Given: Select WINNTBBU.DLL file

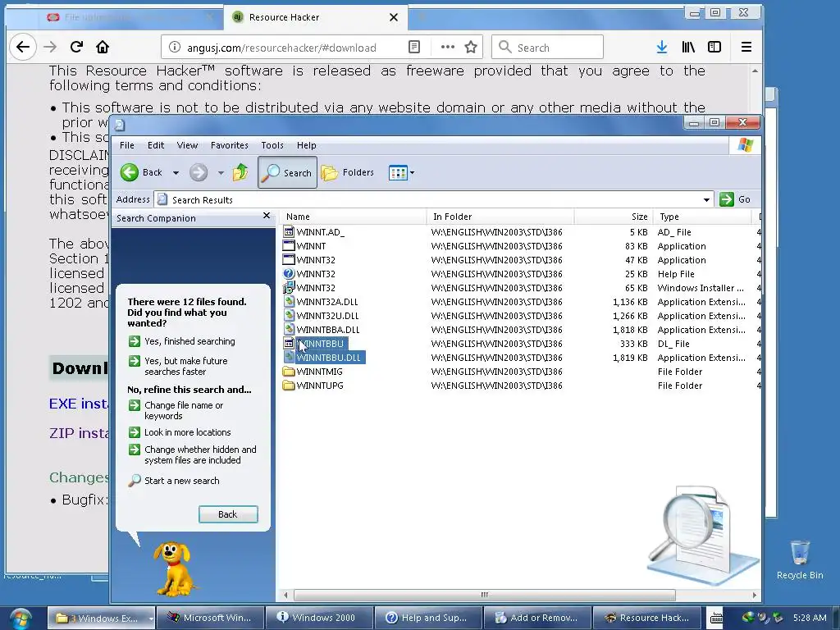Looking at the screenshot, I should pos(328,358).
